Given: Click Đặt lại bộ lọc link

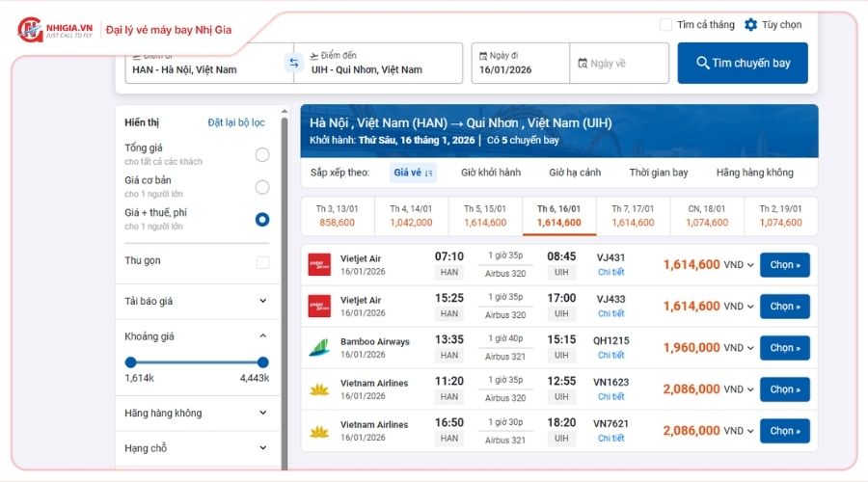Looking at the screenshot, I should (x=236, y=122).
